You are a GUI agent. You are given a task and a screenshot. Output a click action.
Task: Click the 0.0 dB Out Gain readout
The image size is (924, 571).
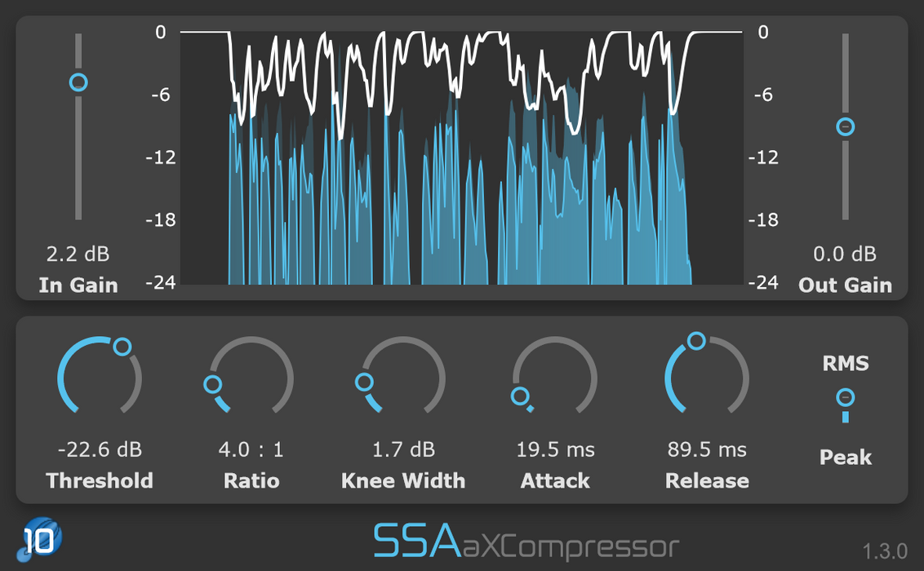point(845,254)
